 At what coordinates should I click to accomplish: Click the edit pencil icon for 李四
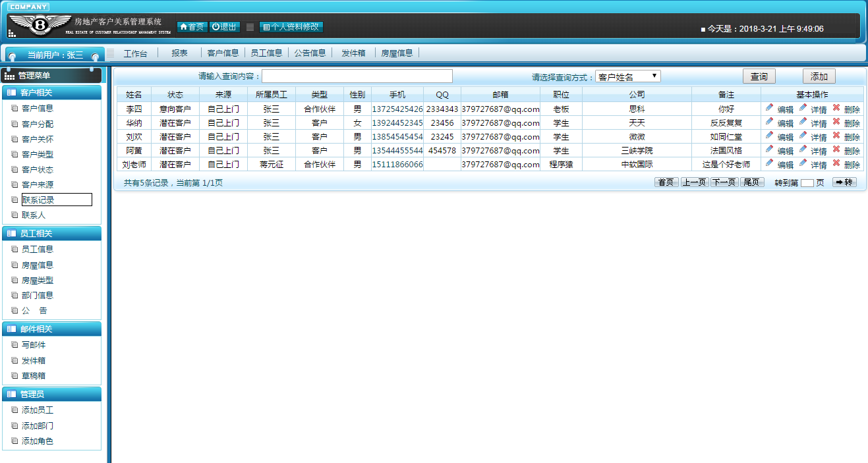pyautogui.click(x=769, y=107)
